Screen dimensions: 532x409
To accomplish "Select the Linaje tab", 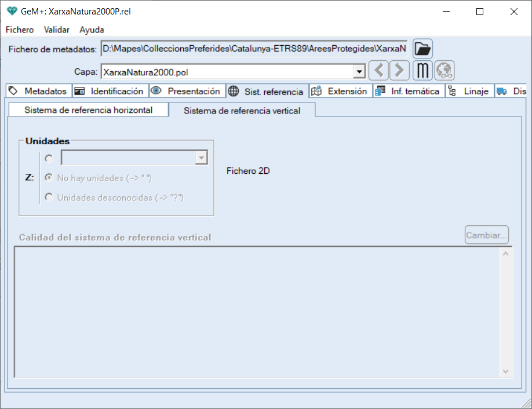I will pyautogui.click(x=469, y=92).
